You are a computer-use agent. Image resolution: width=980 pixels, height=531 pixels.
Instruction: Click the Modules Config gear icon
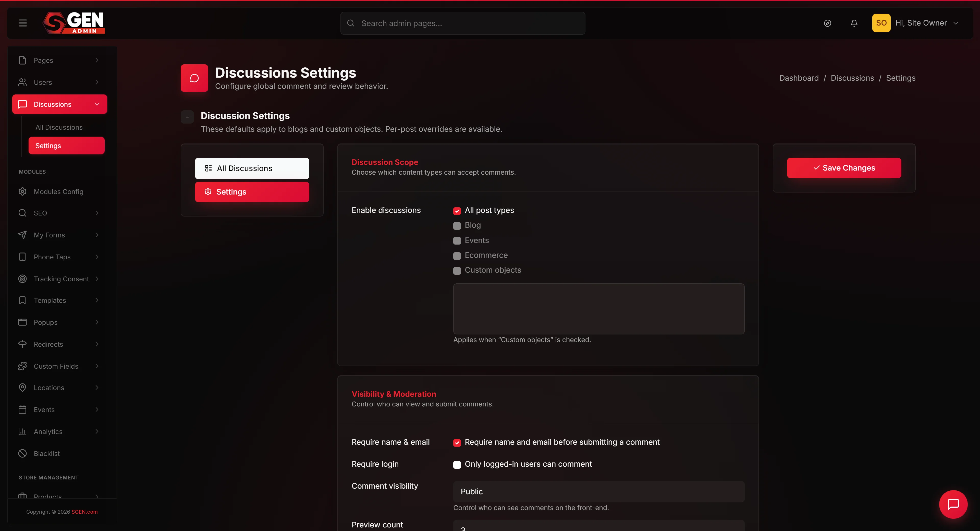click(22, 191)
